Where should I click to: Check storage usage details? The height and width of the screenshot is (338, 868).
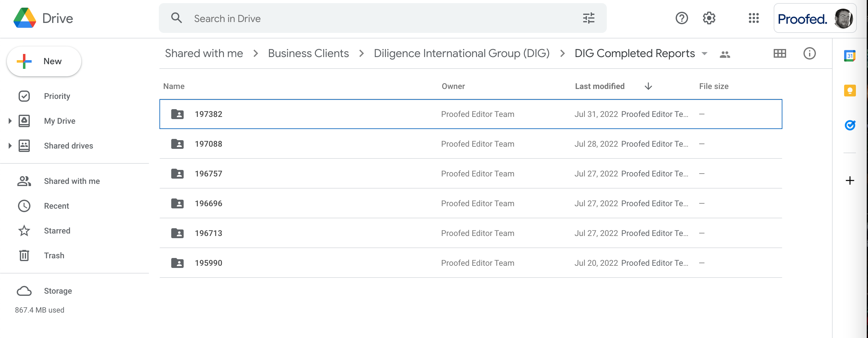click(x=58, y=291)
